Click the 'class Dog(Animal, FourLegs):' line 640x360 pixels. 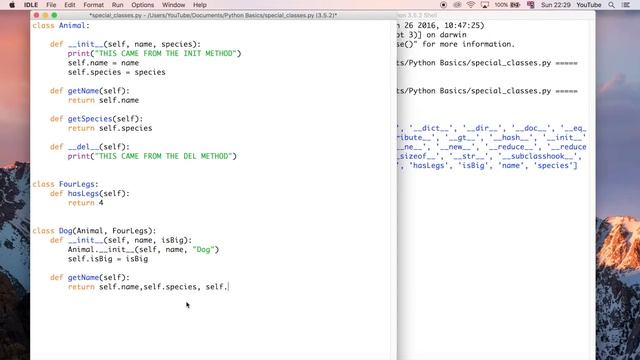pos(94,231)
